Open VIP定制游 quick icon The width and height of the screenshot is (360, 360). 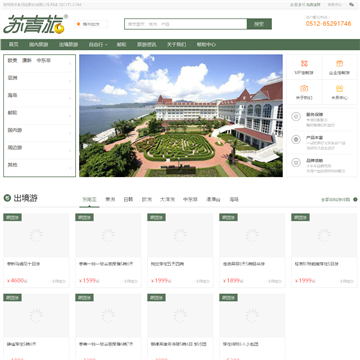pyautogui.click(x=304, y=63)
